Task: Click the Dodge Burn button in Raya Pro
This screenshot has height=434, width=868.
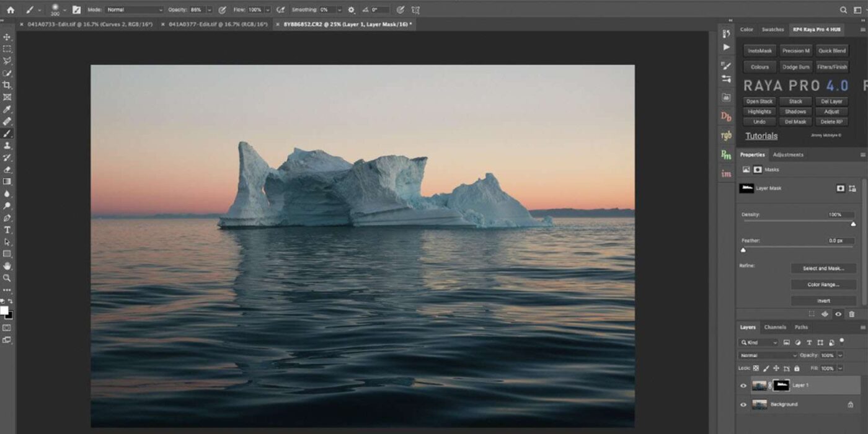Action: coord(795,67)
